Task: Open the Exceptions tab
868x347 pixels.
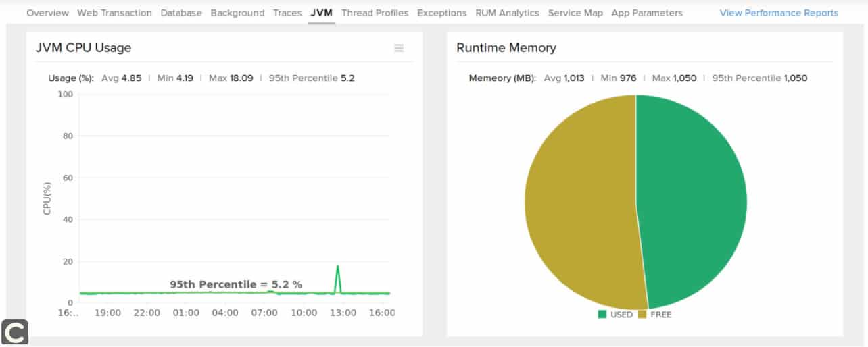Action: tap(441, 13)
